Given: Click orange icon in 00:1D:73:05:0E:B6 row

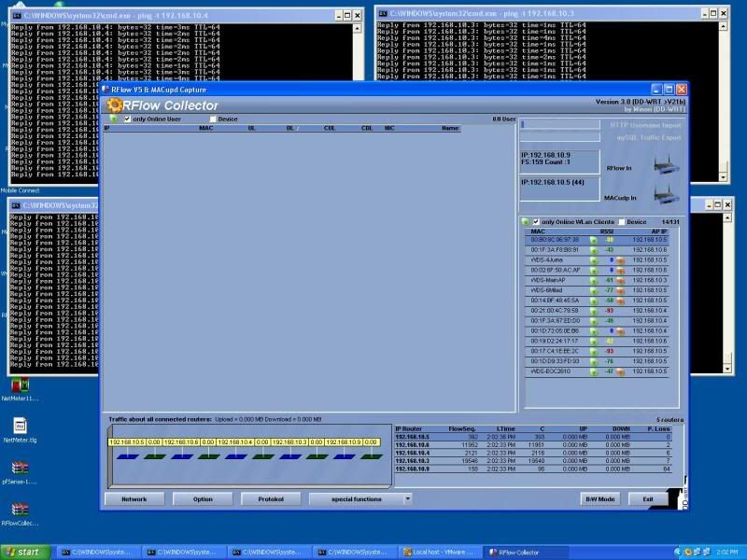Looking at the screenshot, I should (x=620, y=331).
